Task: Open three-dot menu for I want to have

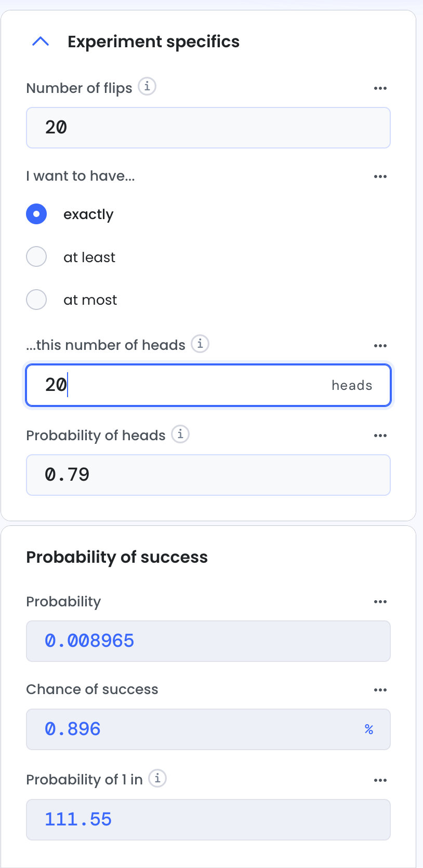Action: point(380,177)
